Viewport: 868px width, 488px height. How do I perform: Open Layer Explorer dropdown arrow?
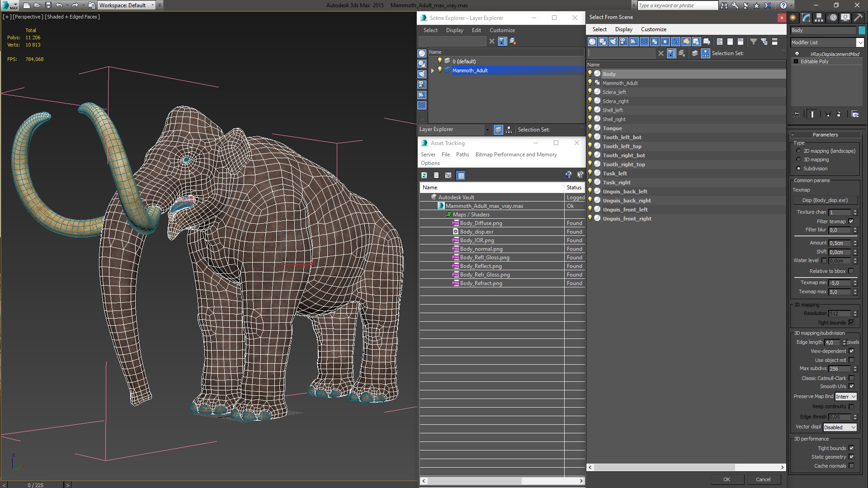tap(487, 130)
